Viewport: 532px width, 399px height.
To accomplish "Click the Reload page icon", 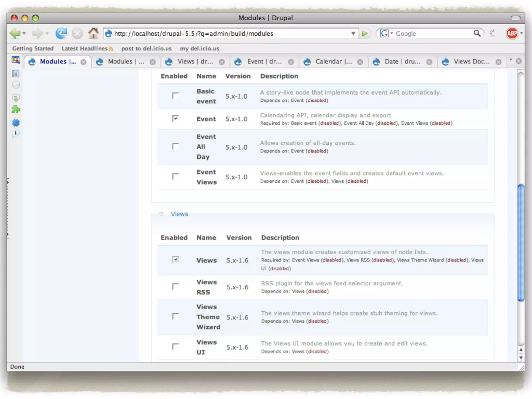I will click(x=61, y=34).
